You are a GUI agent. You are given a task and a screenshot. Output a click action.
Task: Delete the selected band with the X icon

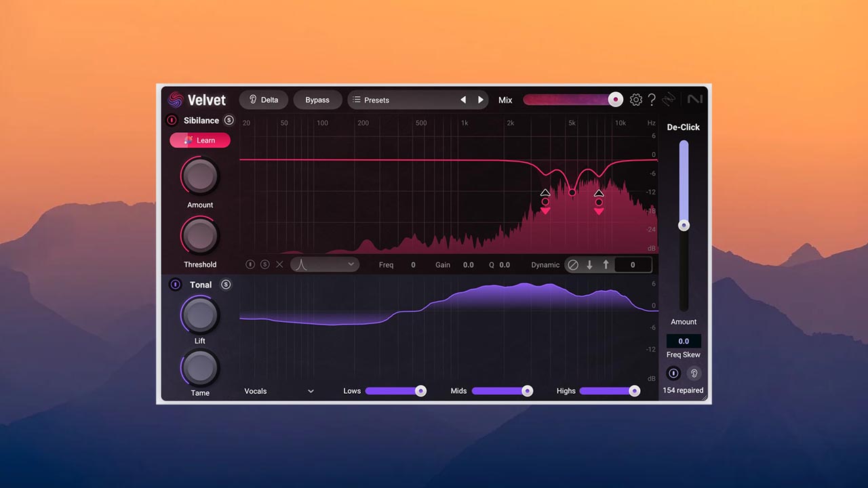pyautogui.click(x=279, y=264)
